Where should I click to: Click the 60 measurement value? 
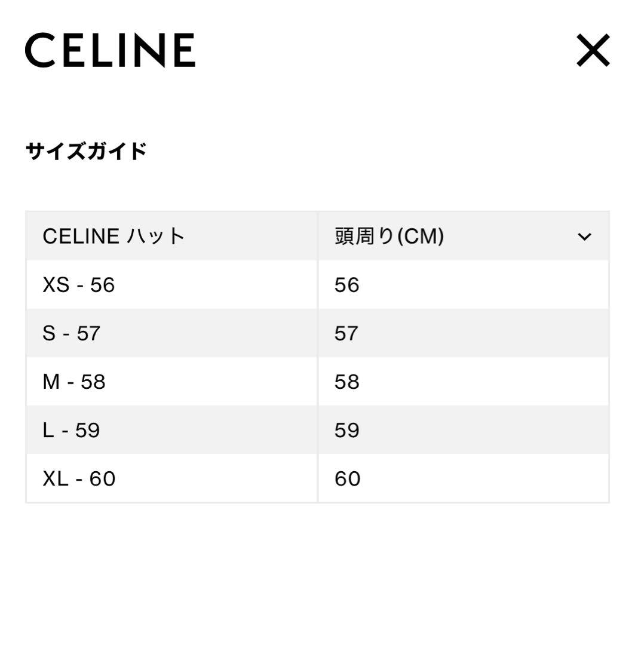pos(345,478)
